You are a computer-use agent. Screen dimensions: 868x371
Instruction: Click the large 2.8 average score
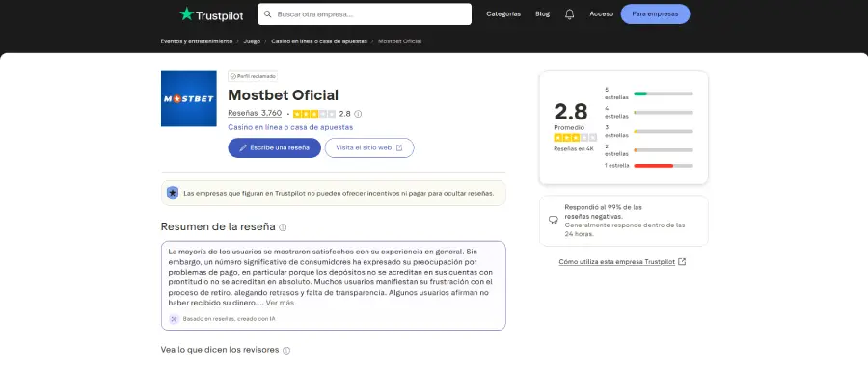point(571,112)
